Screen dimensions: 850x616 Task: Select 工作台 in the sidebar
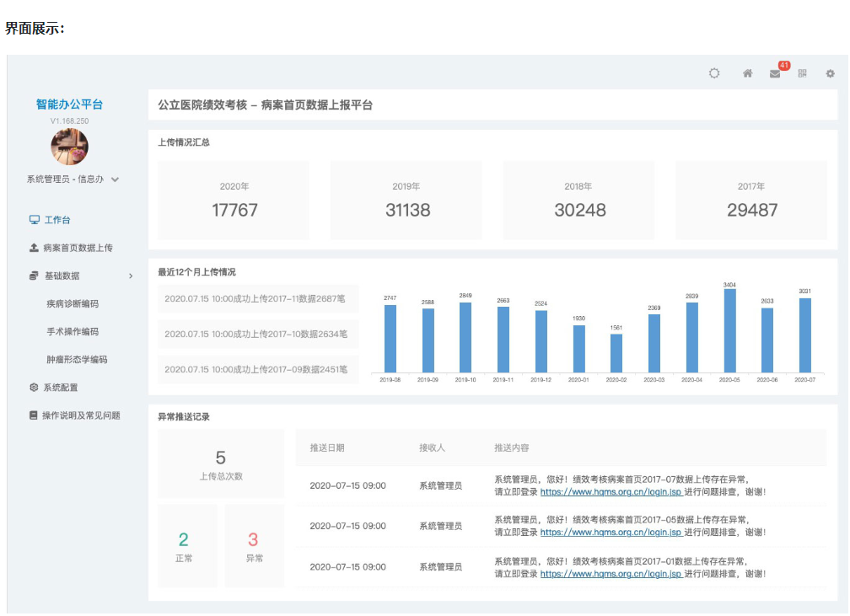(56, 220)
